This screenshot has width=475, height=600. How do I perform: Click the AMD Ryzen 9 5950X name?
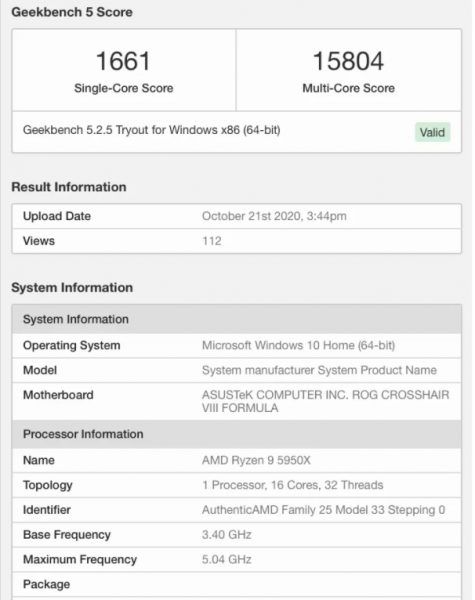(x=256, y=460)
